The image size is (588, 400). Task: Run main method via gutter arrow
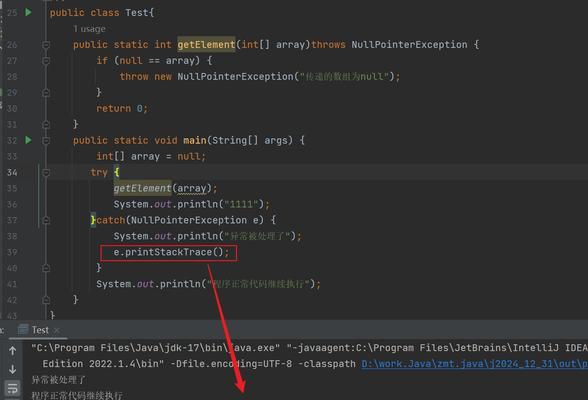tap(28, 140)
